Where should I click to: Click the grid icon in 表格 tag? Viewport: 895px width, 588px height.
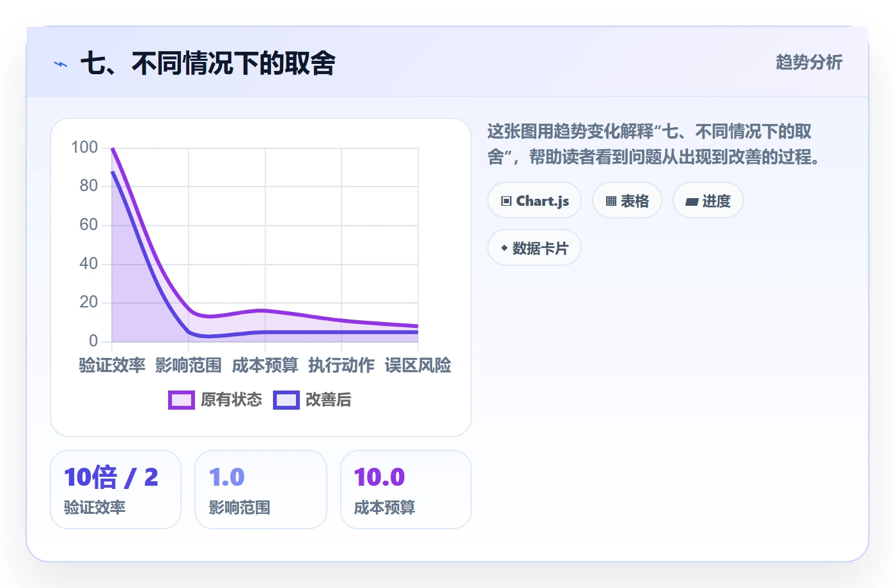click(x=611, y=201)
